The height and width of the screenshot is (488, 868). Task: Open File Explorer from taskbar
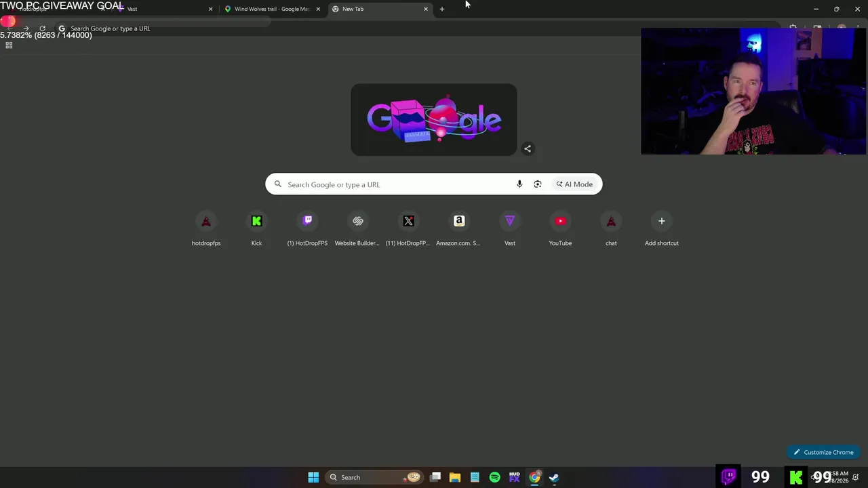tap(455, 477)
